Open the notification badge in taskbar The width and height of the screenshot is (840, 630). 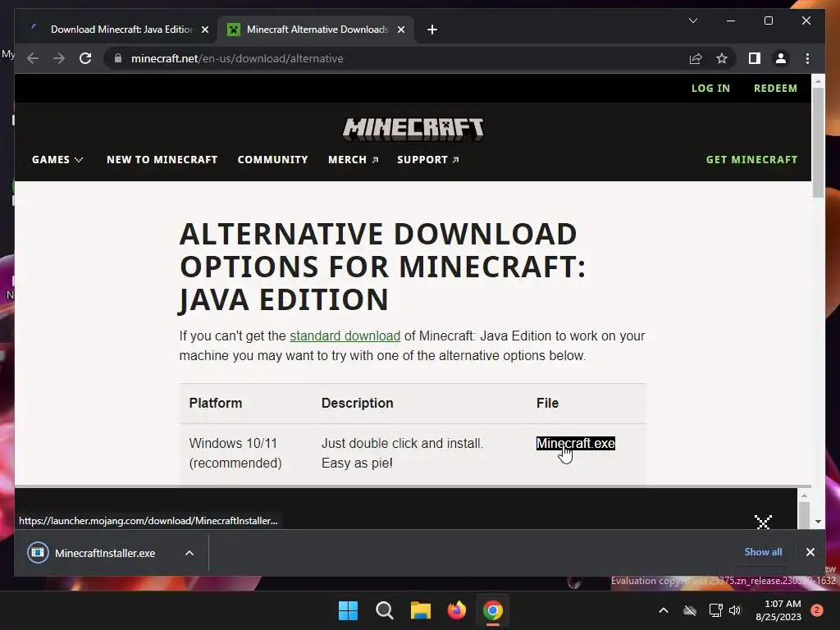[x=816, y=610]
